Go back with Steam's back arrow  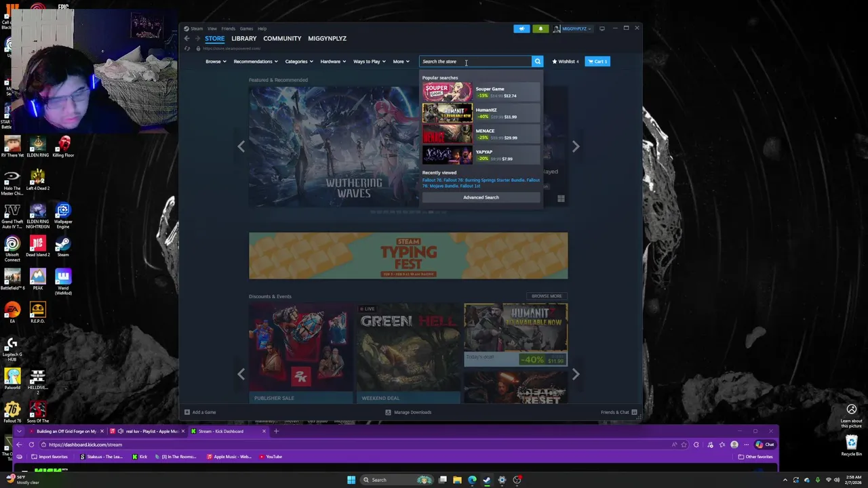(187, 39)
